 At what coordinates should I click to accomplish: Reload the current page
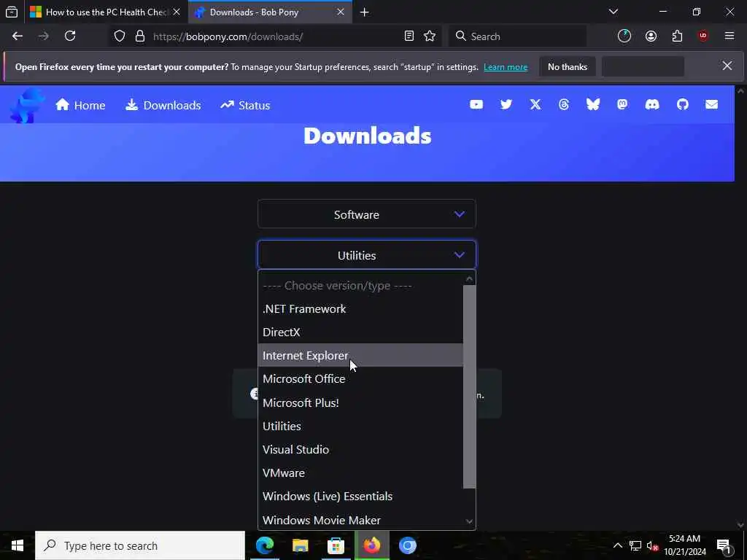click(70, 36)
